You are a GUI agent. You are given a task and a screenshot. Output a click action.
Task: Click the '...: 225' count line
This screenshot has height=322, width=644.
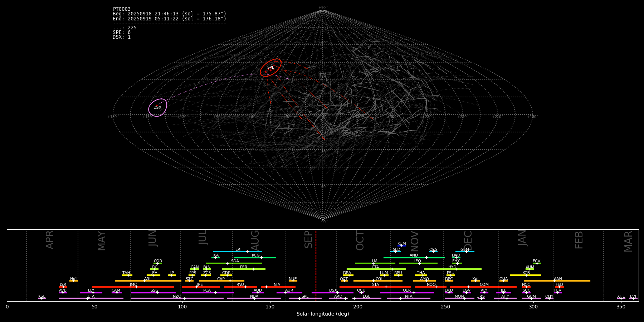pos(125,28)
